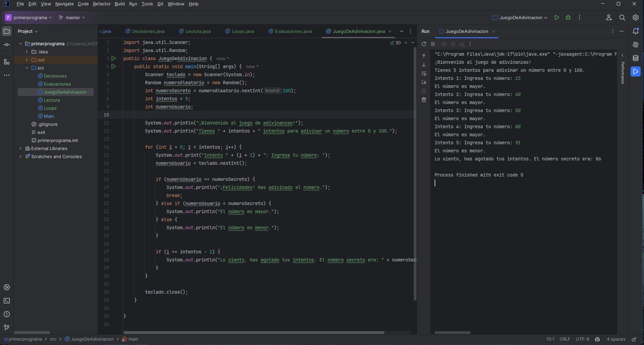Show more tool windows ellipsis

pyautogui.click(x=7, y=75)
